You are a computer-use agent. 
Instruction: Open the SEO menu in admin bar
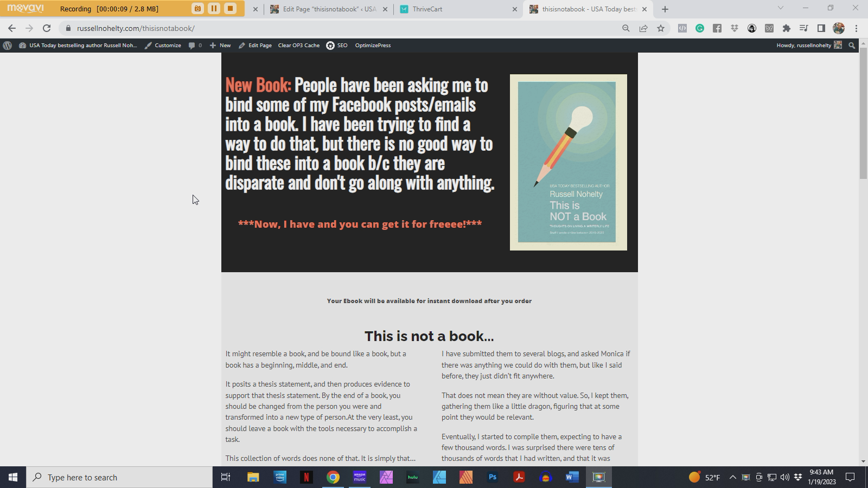pyautogui.click(x=340, y=46)
